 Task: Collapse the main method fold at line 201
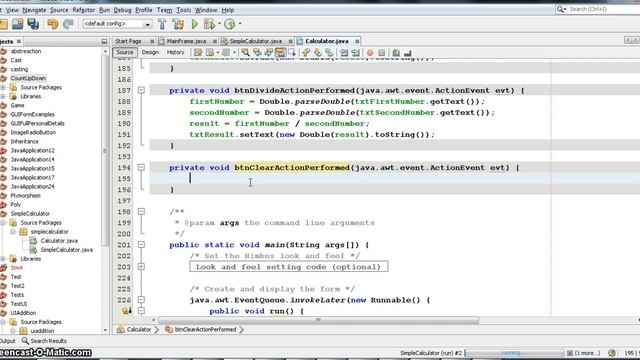(x=141, y=244)
